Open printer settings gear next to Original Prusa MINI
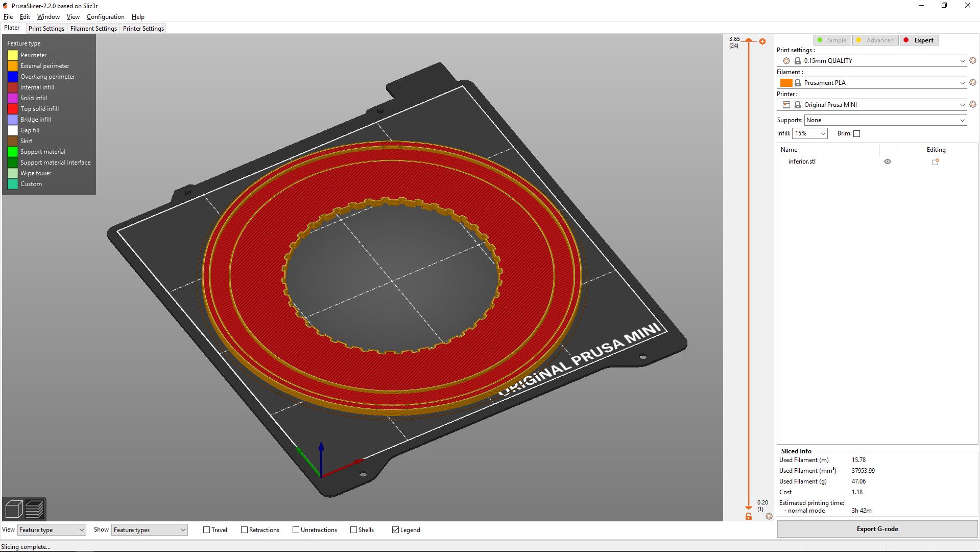 [x=972, y=104]
